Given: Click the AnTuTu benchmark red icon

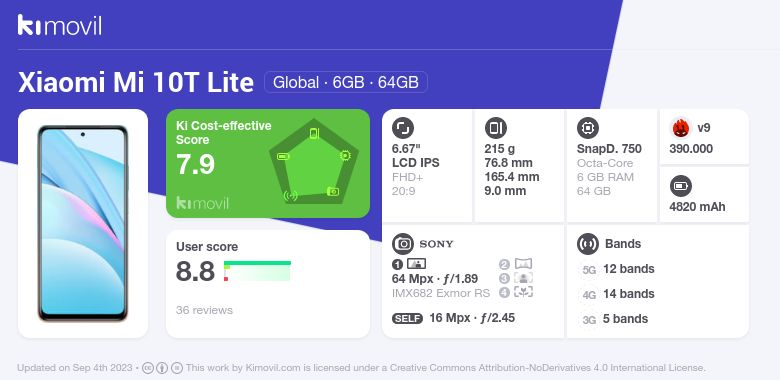Looking at the screenshot, I should 681,128.
